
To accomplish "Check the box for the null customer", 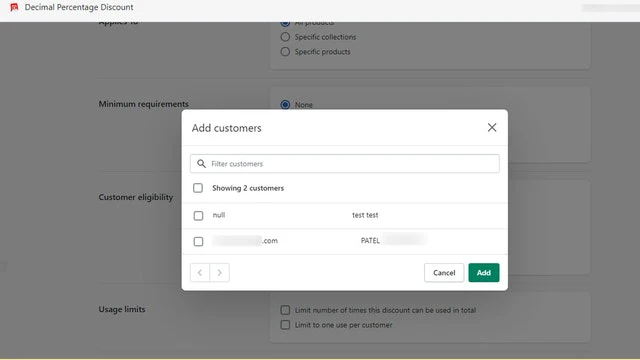I will (198, 216).
